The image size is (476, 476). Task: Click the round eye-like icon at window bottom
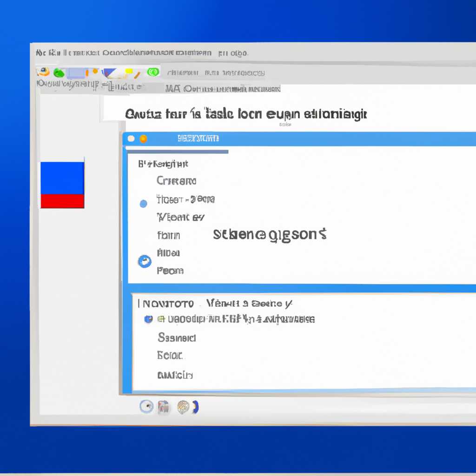pos(146,406)
